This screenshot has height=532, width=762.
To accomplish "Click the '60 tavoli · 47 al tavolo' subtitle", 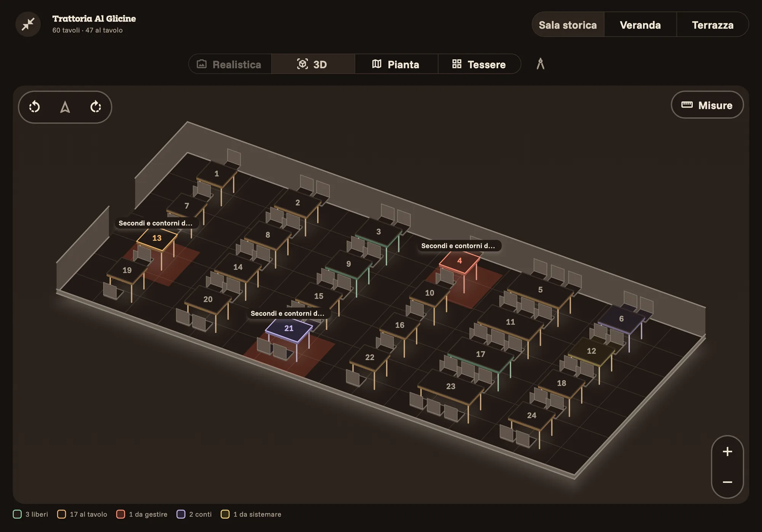I will click(x=88, y=30).
